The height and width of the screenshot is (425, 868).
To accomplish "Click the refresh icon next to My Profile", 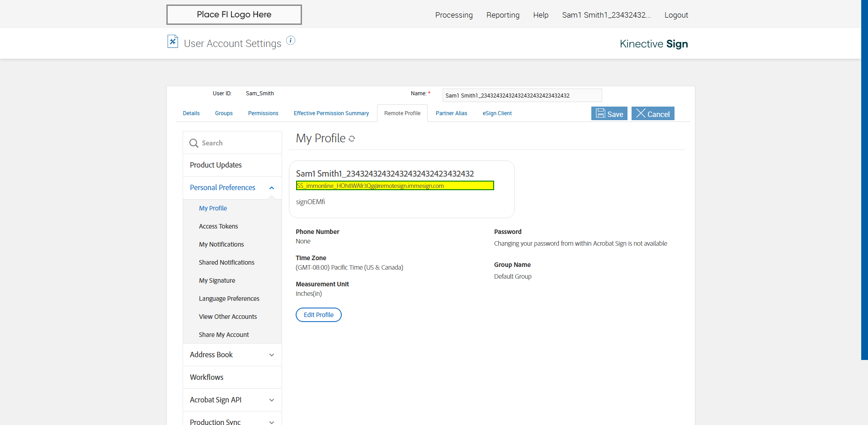I will point(352,139).
